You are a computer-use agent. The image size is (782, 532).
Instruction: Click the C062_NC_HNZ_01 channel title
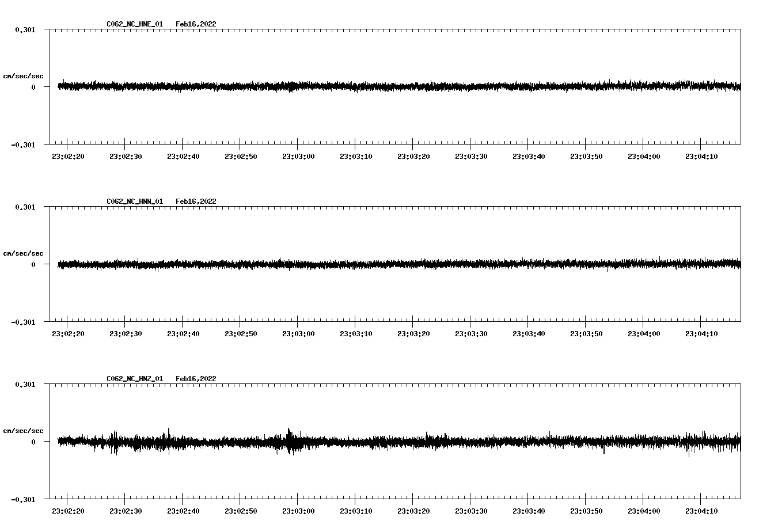click(x=135, y=379)
